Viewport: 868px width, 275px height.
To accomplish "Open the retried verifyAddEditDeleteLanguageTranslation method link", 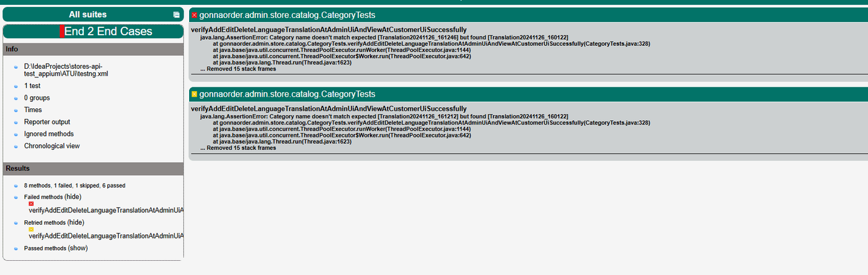I will coord(106,236).
